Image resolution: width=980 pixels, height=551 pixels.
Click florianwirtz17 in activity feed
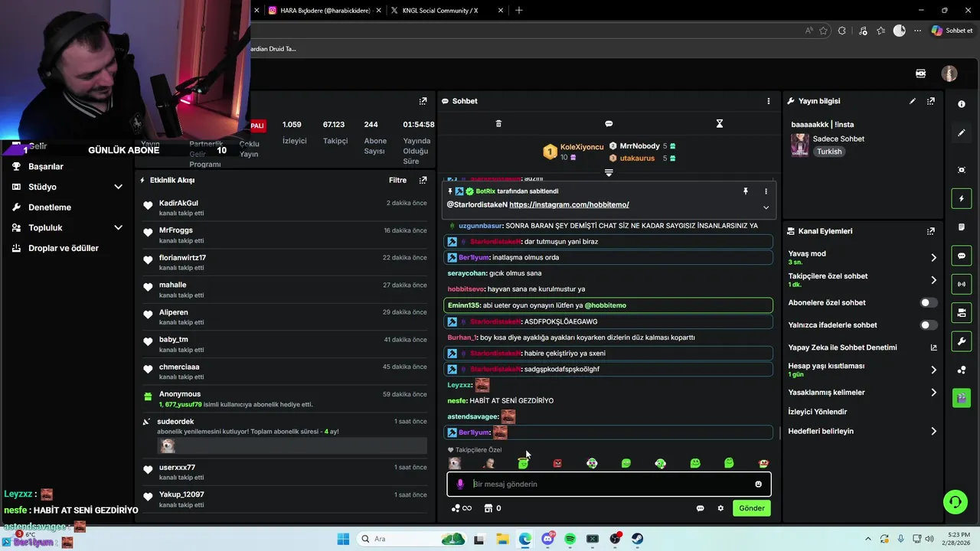[x=182, y=258]
